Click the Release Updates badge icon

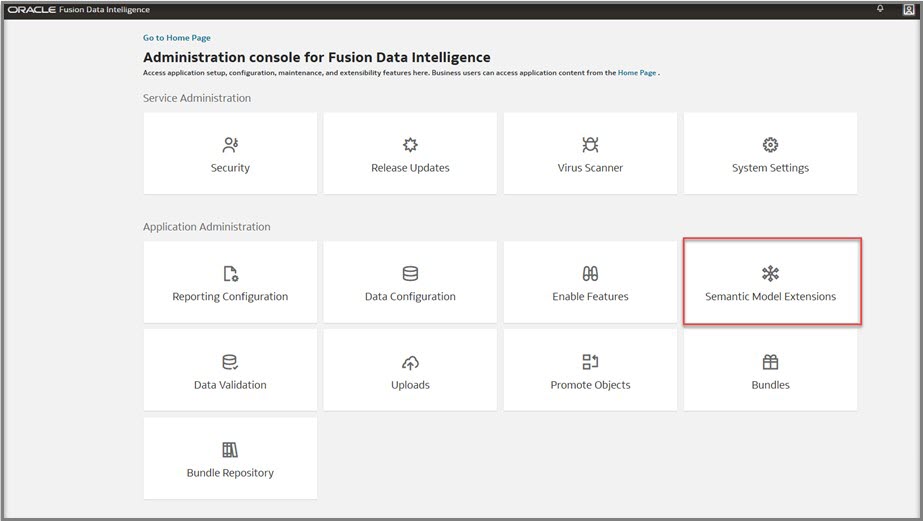(410, 145)
